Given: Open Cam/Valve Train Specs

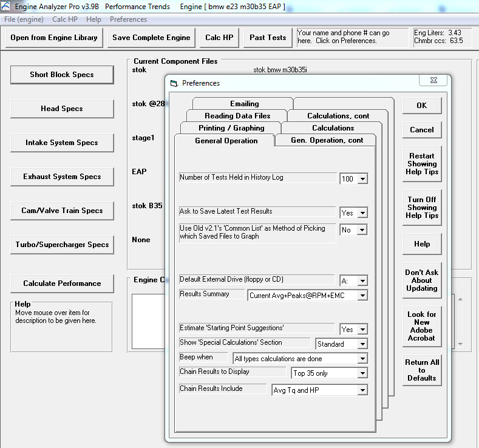Looking at the screenshot, I should [62, 211].
